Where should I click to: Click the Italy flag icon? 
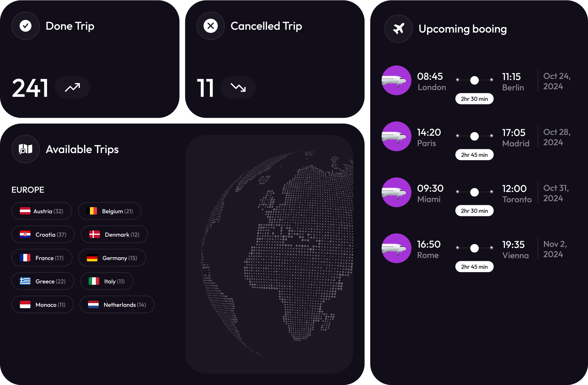click(x=94, y=281)
